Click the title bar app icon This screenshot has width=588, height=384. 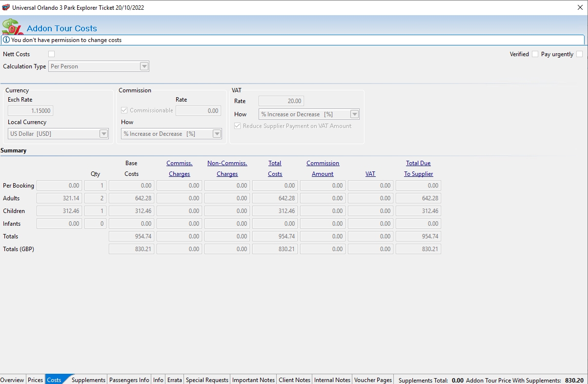click(x=6, y=7)
